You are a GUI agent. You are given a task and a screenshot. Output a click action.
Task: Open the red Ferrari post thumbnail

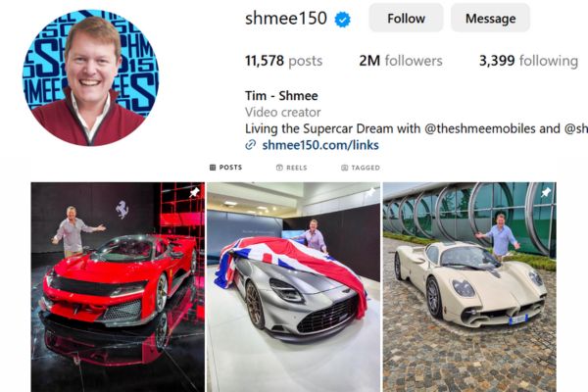pyautogui.click(x=118, y=287)
